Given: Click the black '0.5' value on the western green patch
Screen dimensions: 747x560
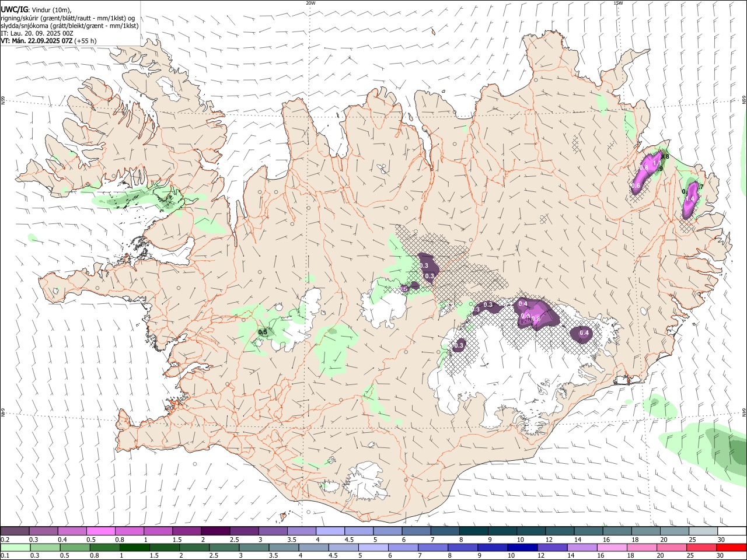Looking at the screenshot, I should 263,332.
